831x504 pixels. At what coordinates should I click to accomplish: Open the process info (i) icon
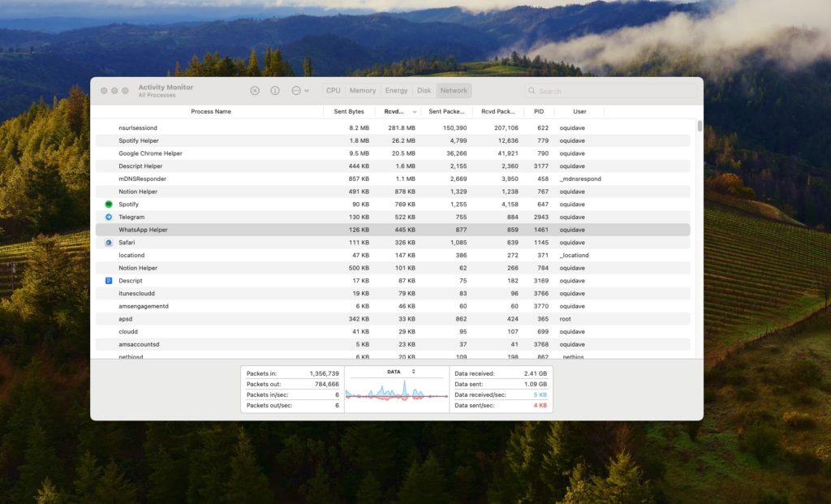[275, 91]
